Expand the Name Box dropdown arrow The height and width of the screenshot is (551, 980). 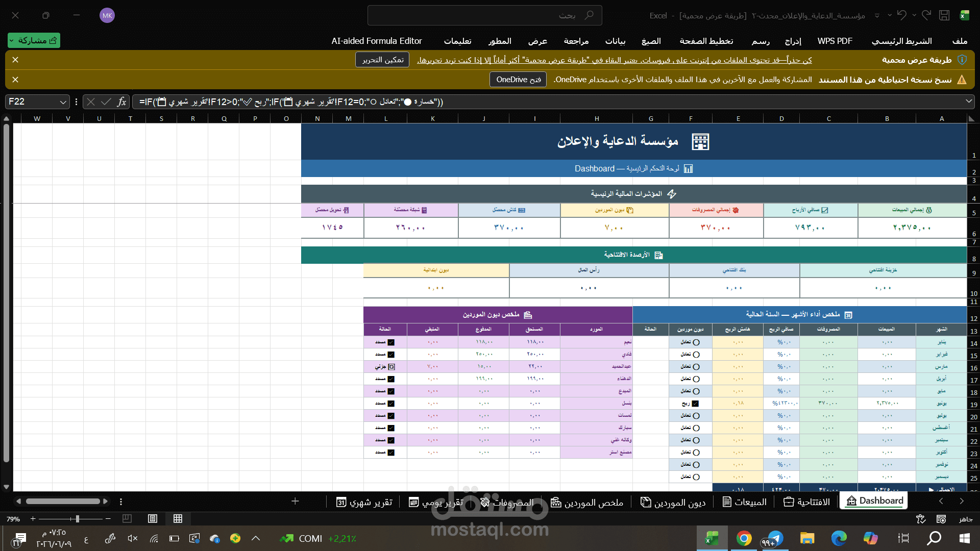63,102
